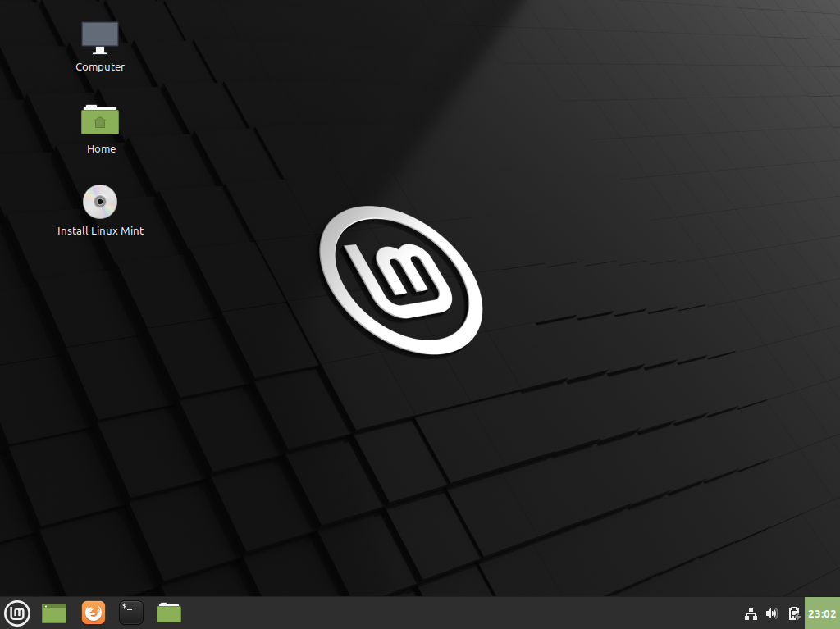Click the Show Desktop panel icon

click(x=54, y=613)
